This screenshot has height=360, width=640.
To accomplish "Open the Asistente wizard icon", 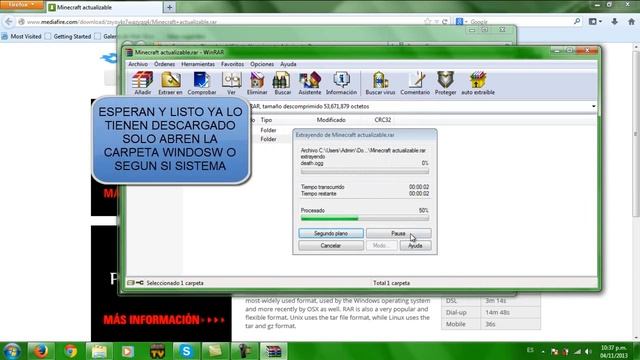I will coord(310,83).
